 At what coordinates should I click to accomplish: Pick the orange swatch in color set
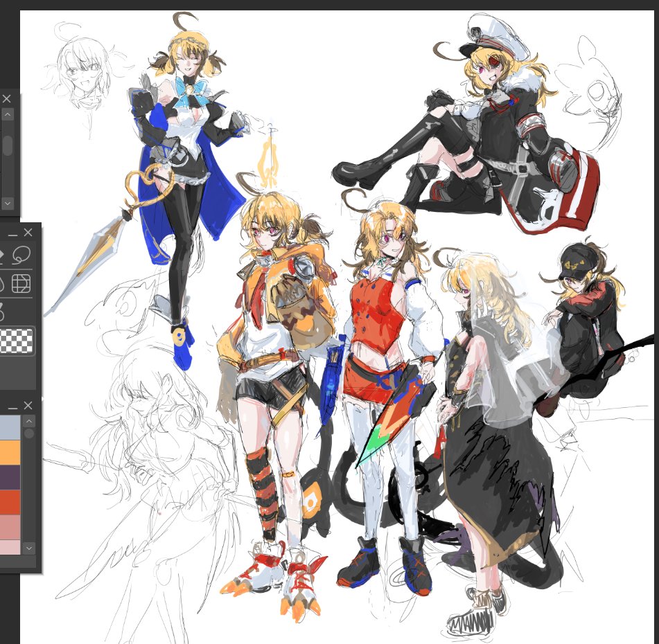10,452
